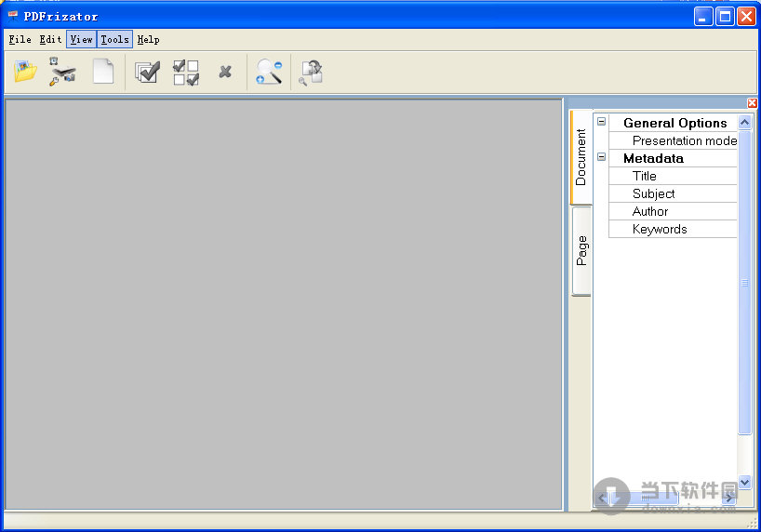The image size is (761, 532).
Task: Open the Edit menu
Action: click(x=50, y=39)
